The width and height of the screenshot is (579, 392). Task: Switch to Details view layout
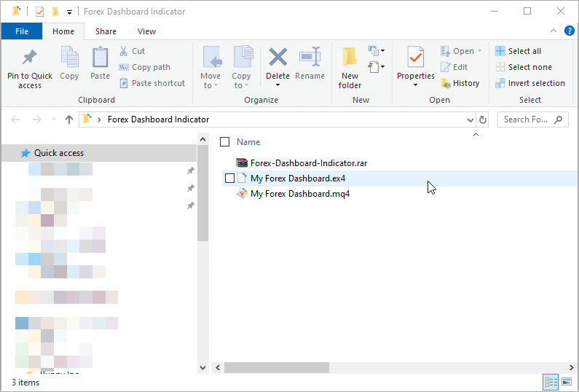point(551,382)
